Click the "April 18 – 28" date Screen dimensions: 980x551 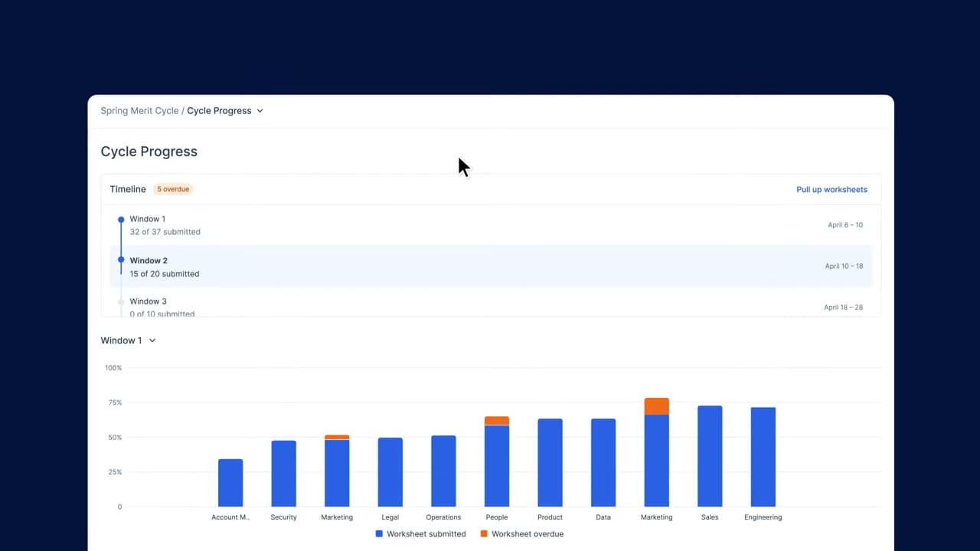pos(843,308)
